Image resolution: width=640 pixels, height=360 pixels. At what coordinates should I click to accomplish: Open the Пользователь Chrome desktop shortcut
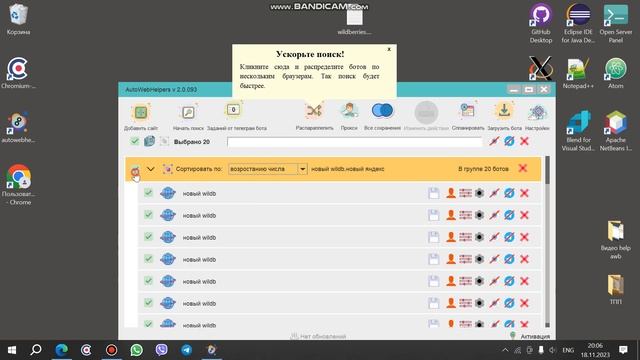point(18,185)
